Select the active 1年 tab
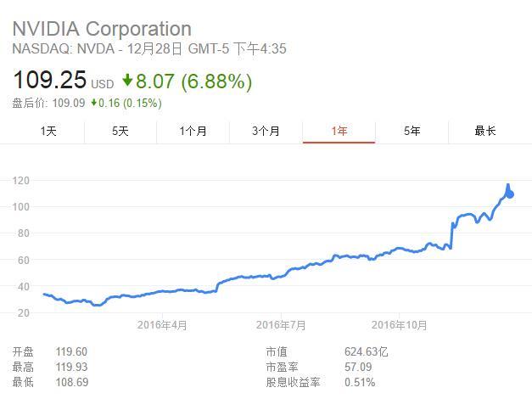The height and width of the screenshot is (410, 532). click(339, 131)
